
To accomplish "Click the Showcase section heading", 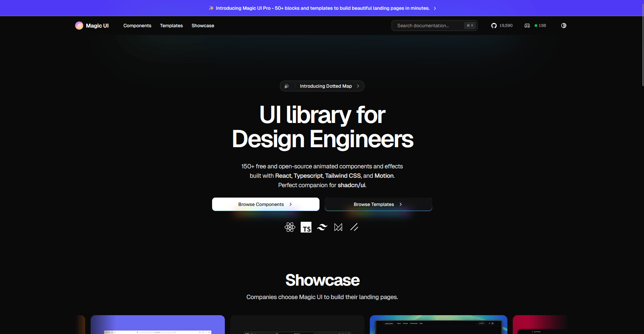I will 322,280.
